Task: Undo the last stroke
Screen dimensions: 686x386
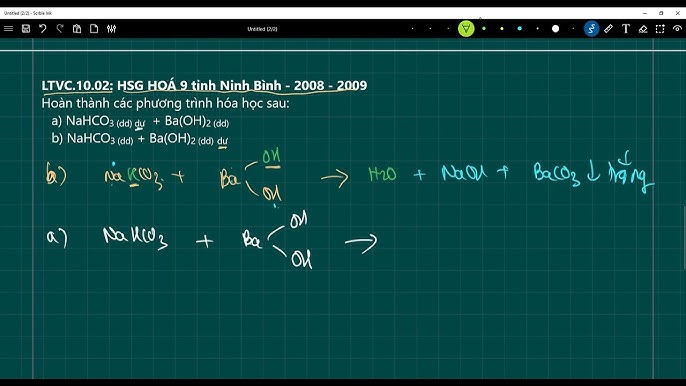Action: (x=42, y=29)
